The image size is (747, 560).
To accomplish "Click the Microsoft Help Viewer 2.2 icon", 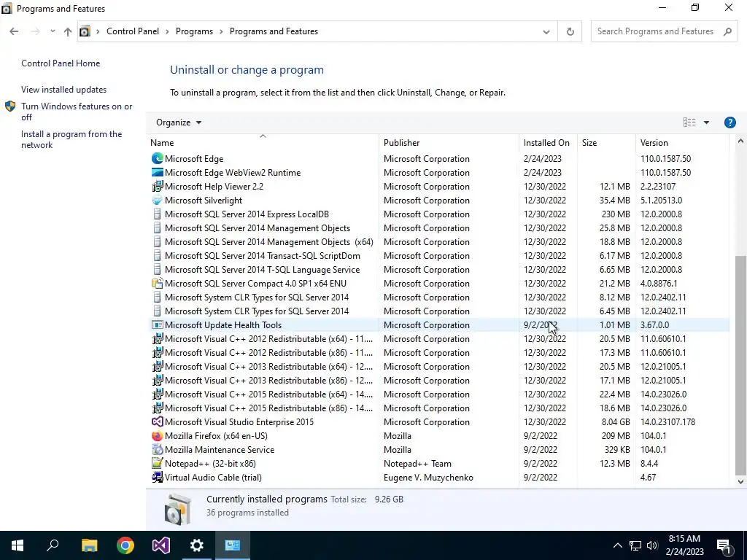I will (x=158, y=186).
